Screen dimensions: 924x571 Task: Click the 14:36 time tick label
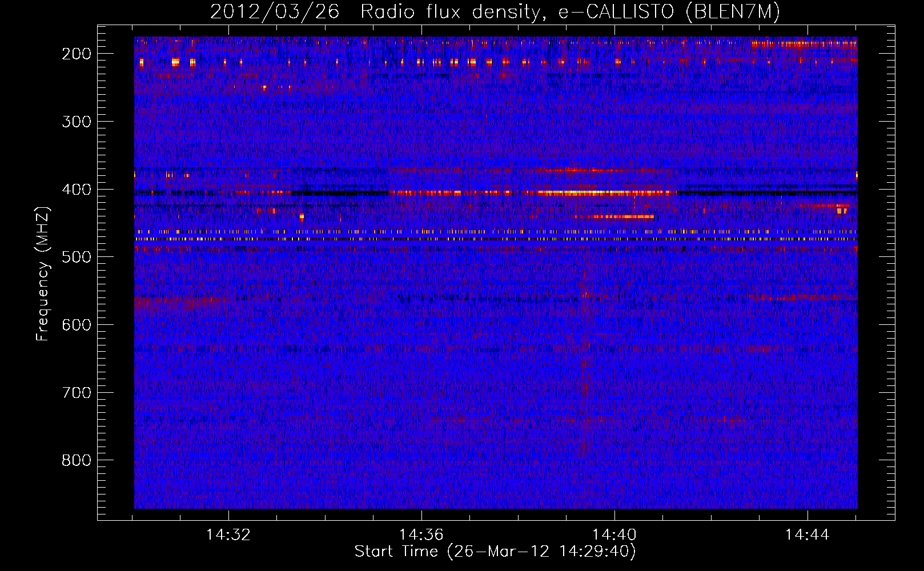coord(421,535)
